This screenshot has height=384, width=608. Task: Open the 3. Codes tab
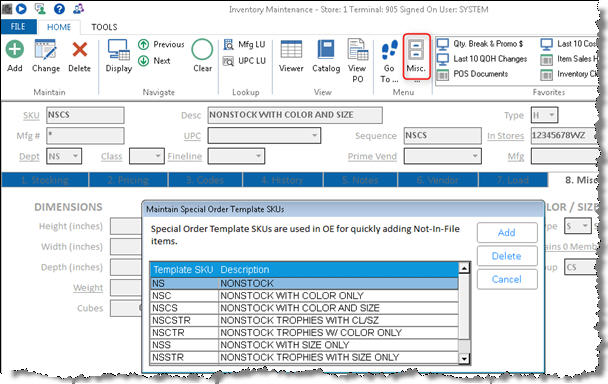(x=205, y=180)
